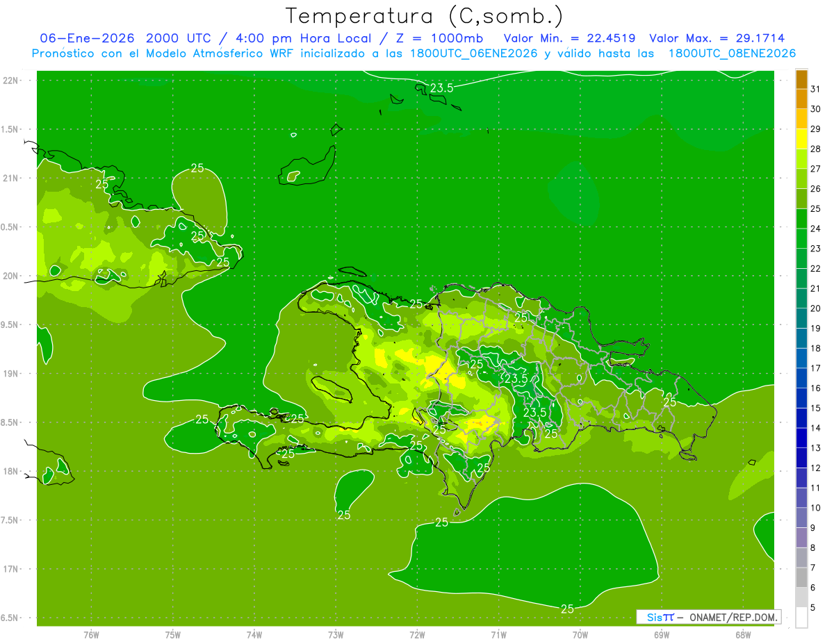The height and width of the screenshot is (644, 834).
Task: Click legend swatch between 24 and 25
Action: (x=801, y=218)
